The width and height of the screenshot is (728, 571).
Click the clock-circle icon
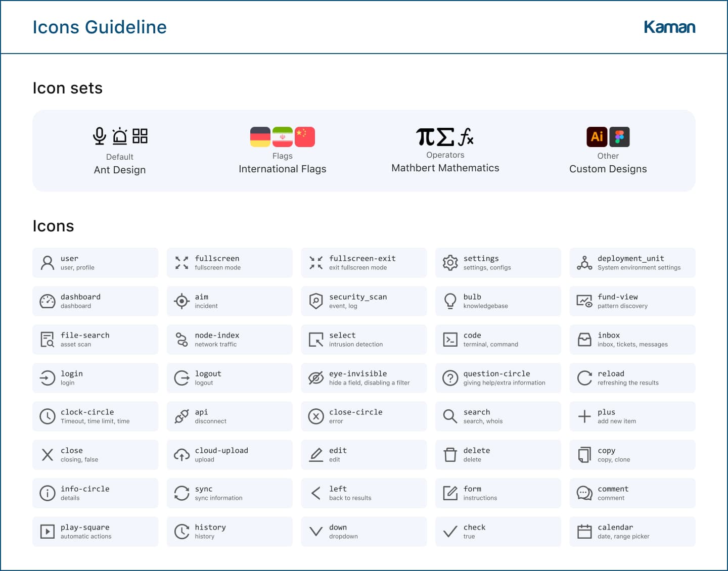coord(48,416)
